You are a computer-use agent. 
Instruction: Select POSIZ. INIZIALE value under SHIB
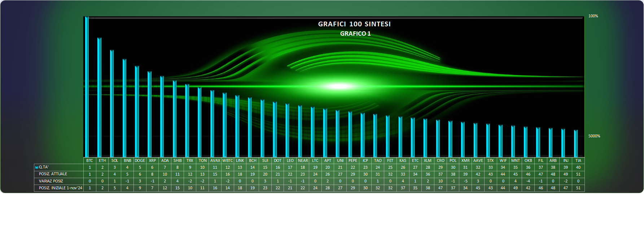click(177, 188)
